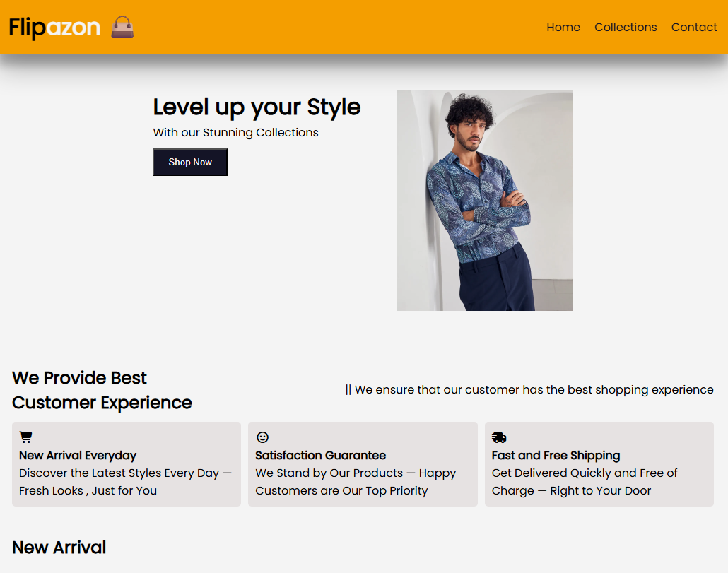The height and width of the screenshot is (573, 728).
Task: Click the "We ensure that our customer" tagline
Action: point(529,390)
